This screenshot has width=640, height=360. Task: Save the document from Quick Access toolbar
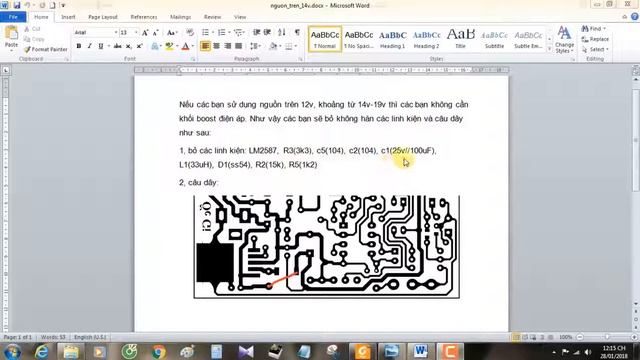tap(17, 5)
